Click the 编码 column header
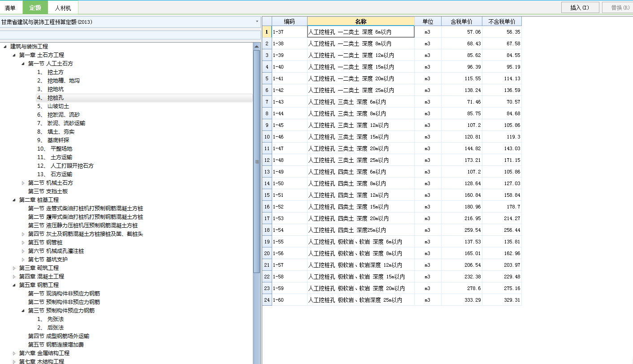 pyautogui.click(x=290, y=21)
